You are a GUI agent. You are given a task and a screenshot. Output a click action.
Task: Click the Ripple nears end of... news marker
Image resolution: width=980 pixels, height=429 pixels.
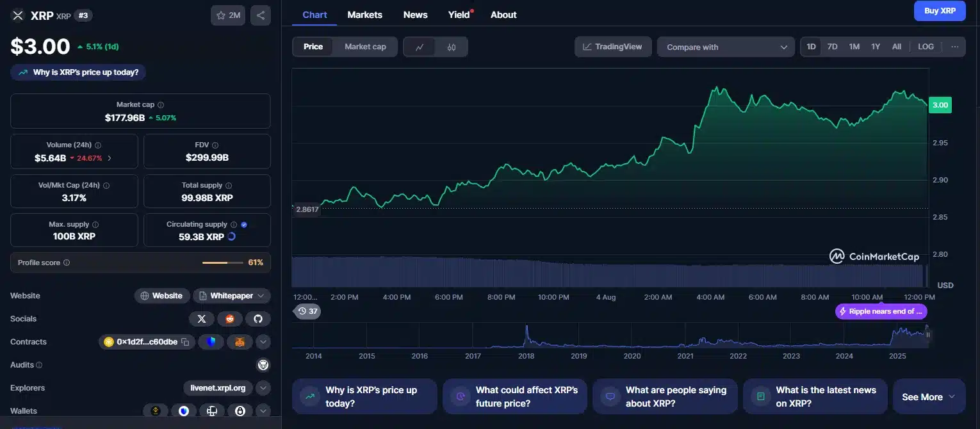(881, 311)
